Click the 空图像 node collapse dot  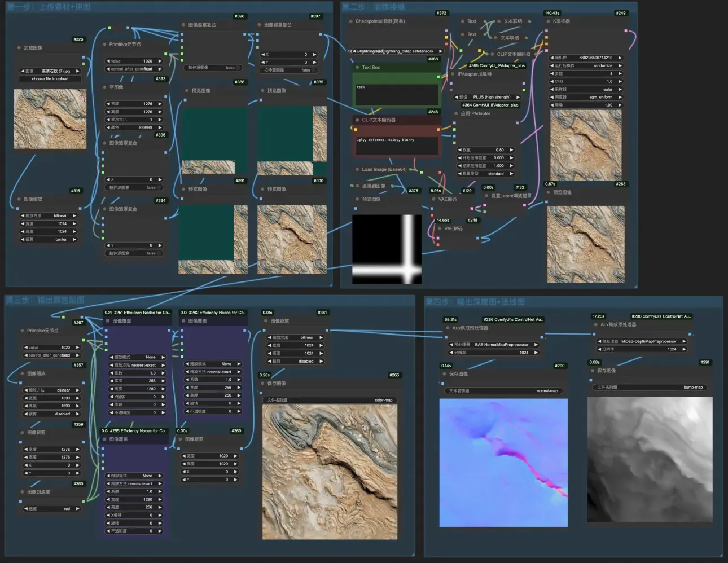point(104,87)
